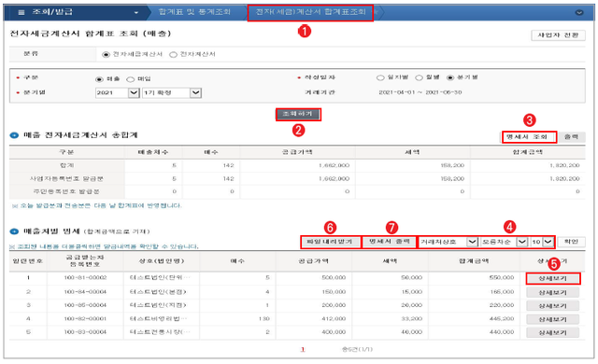
Task: Go to 합계표 및 통계조회 breadcrumb
Action: [194, 12]
